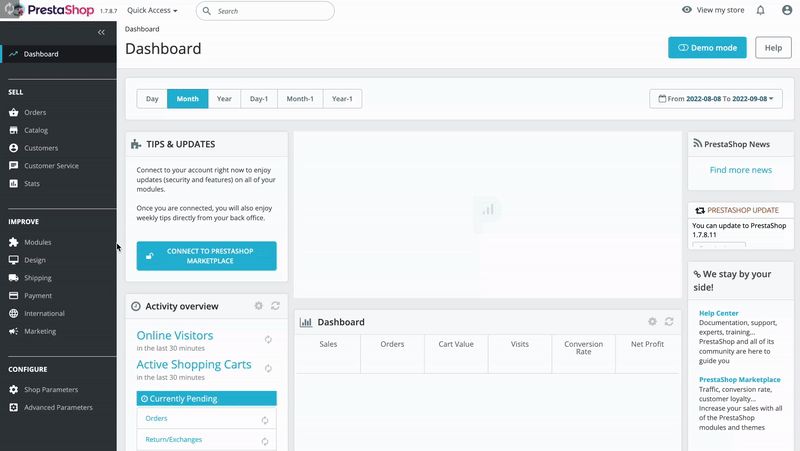Click the Catalog store icon

click(14, 130)
